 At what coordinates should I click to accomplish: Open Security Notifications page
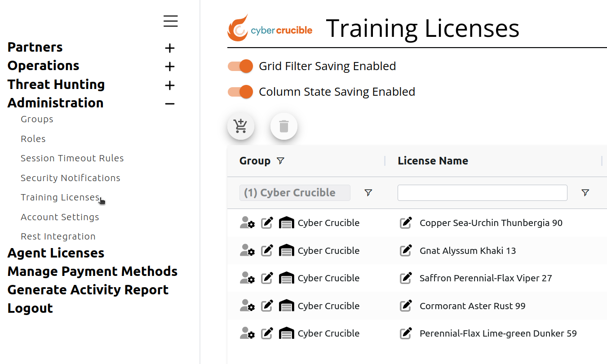click(71, 178)
